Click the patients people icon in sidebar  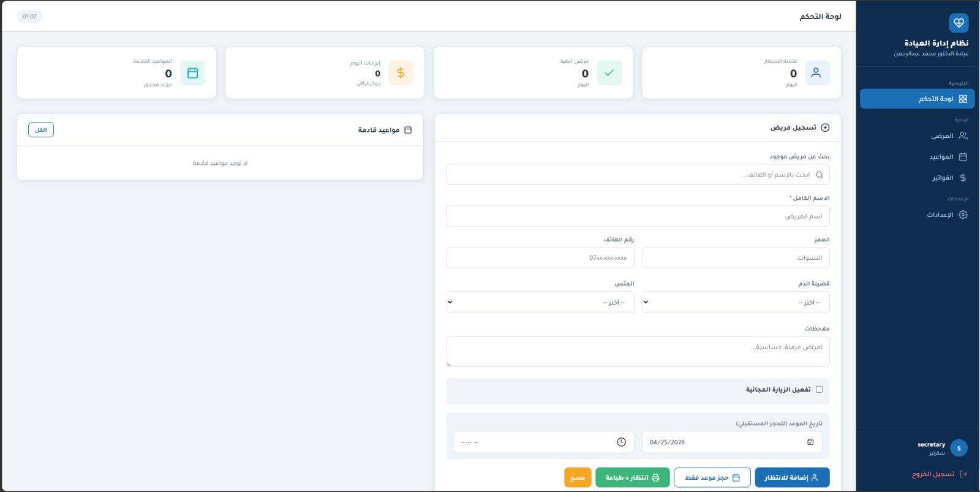coord(963,136)
